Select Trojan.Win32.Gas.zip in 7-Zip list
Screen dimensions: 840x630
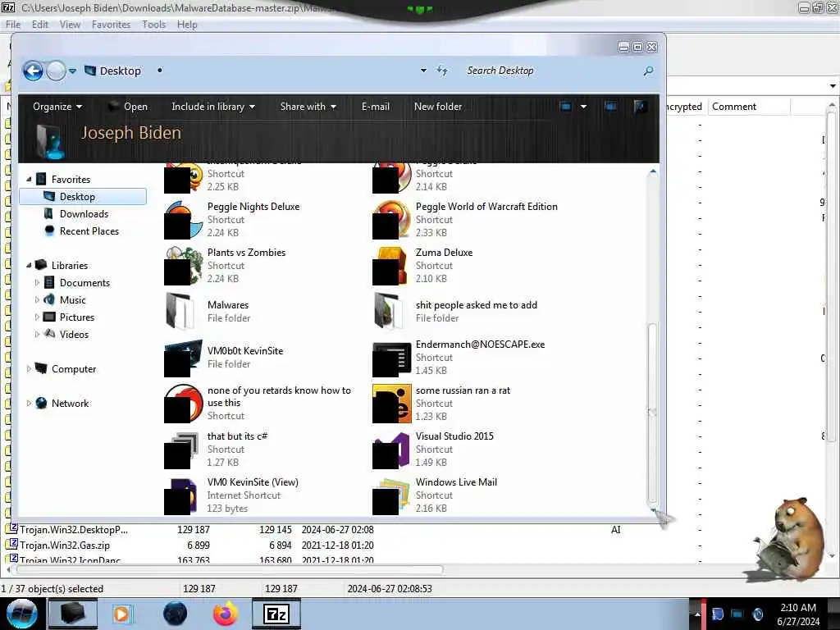(x=65, y=546)
